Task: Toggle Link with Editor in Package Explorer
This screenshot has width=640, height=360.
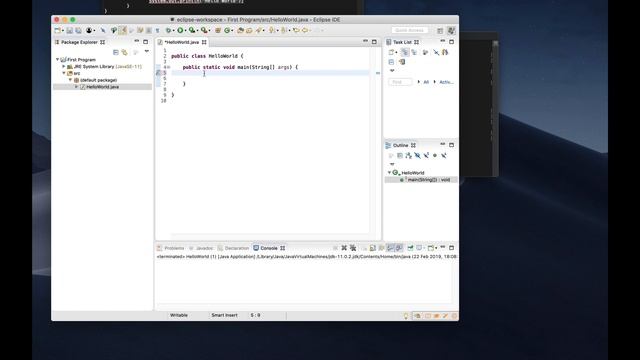Action: pyautogui.click(x=124, y=52)
